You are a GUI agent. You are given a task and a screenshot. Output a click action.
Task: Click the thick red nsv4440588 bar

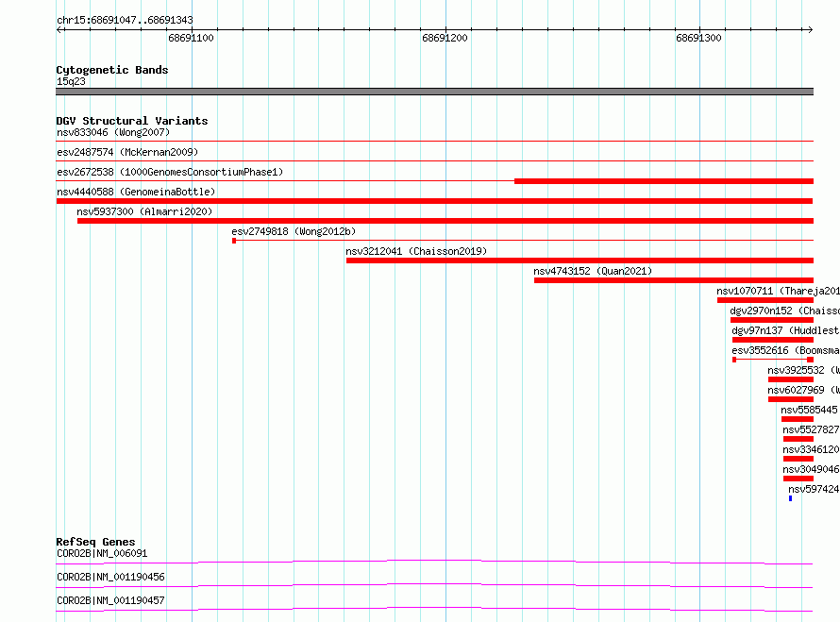(434, 201)
